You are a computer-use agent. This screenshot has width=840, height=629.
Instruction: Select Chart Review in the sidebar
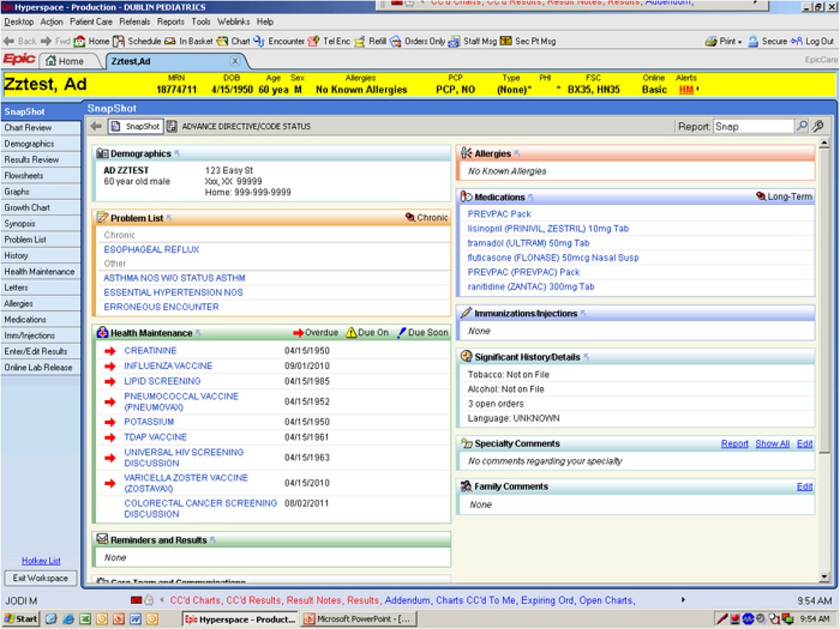point(28,127)
